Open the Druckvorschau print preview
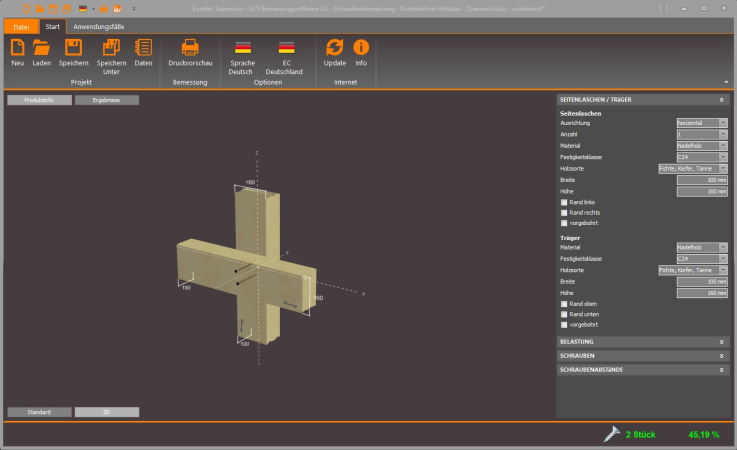This screenshot has width=737, height=450. coord(189,47)
